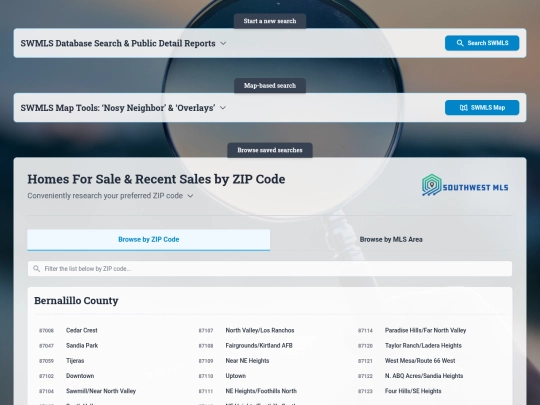Open 87110 Uptown listing

click(x=222, y=376)
